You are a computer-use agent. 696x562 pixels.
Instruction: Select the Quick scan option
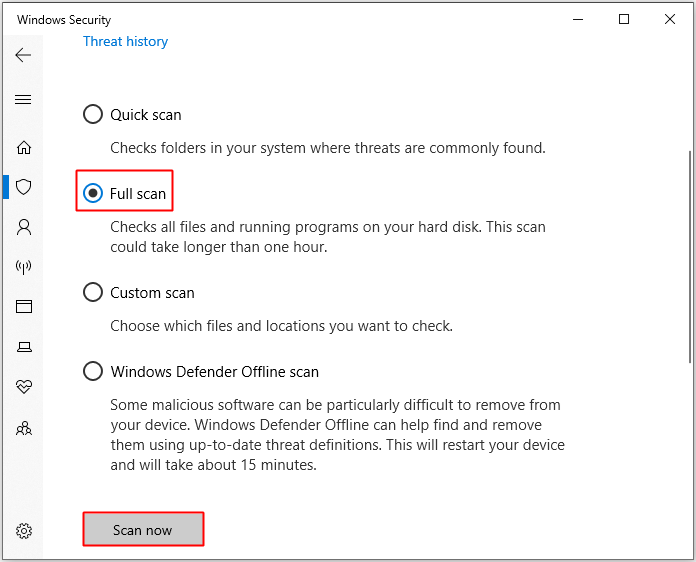93,115
